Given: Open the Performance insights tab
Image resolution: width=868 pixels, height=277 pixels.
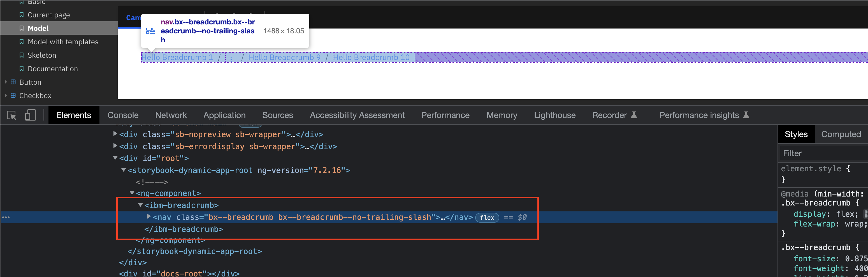Looking at the screenshot, I should coord(704,115).
